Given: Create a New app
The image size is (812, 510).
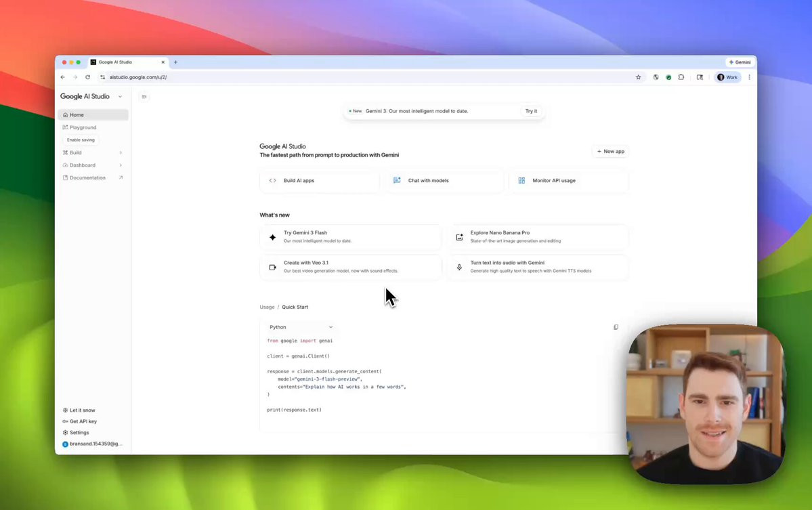Looking at the screenshot, I should (611, 151).
